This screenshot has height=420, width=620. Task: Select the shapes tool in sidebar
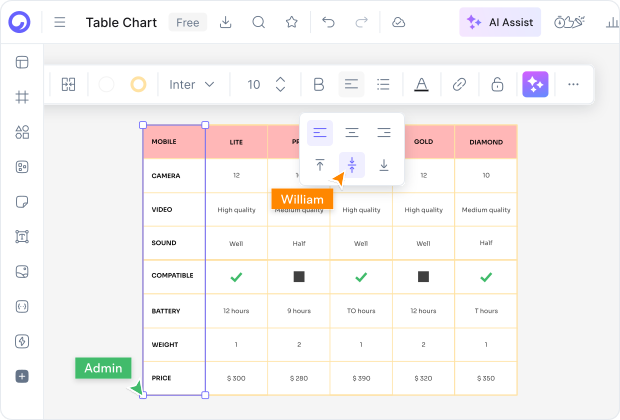tap(22, 132)
